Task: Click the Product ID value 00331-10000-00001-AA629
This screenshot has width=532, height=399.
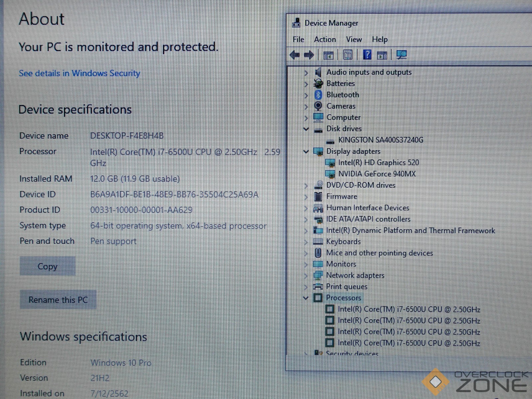Action: tap(141, 210)
